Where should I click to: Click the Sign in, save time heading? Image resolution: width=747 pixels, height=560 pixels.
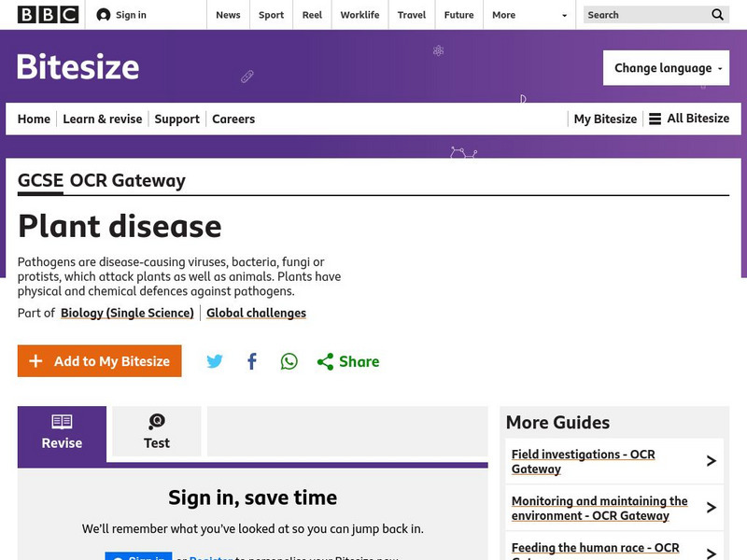tap(252, 498)
